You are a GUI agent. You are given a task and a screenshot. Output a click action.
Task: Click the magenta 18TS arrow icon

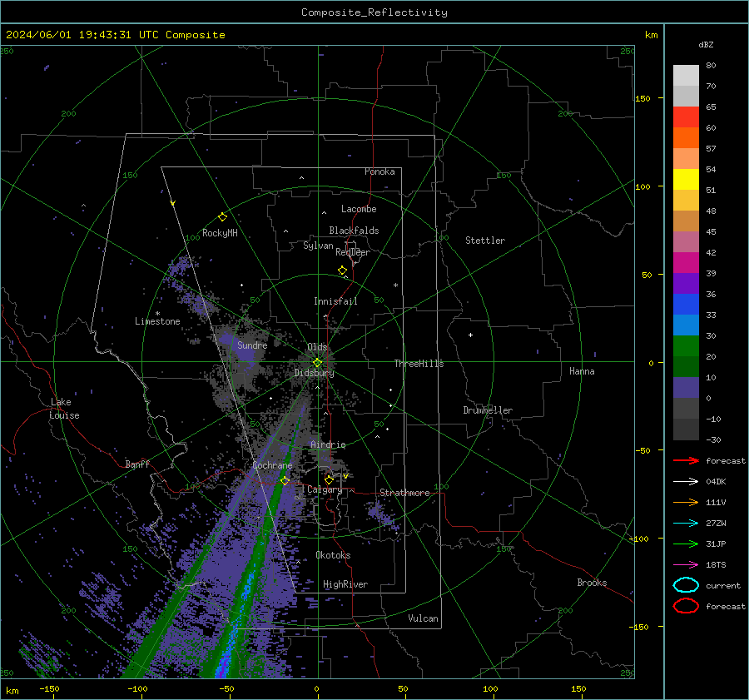click(686, 564)
